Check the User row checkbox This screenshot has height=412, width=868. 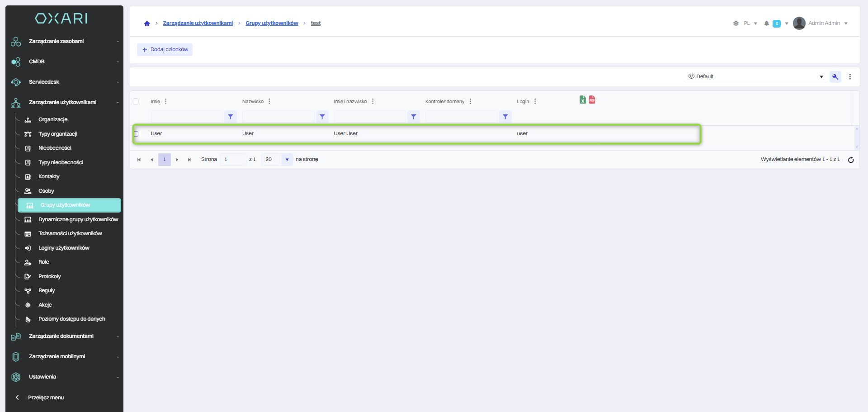(x=136, y=134)
